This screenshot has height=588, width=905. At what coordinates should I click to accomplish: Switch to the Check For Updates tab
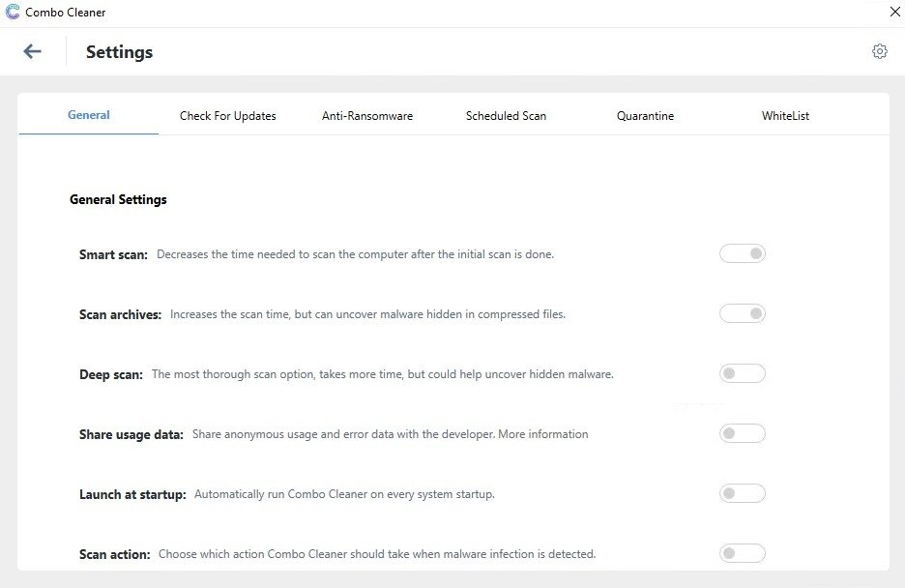point(228,115)
